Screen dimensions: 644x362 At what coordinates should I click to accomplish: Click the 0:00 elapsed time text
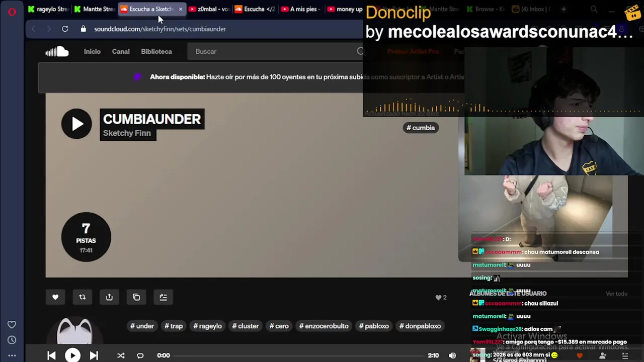(x=164, y=355)
